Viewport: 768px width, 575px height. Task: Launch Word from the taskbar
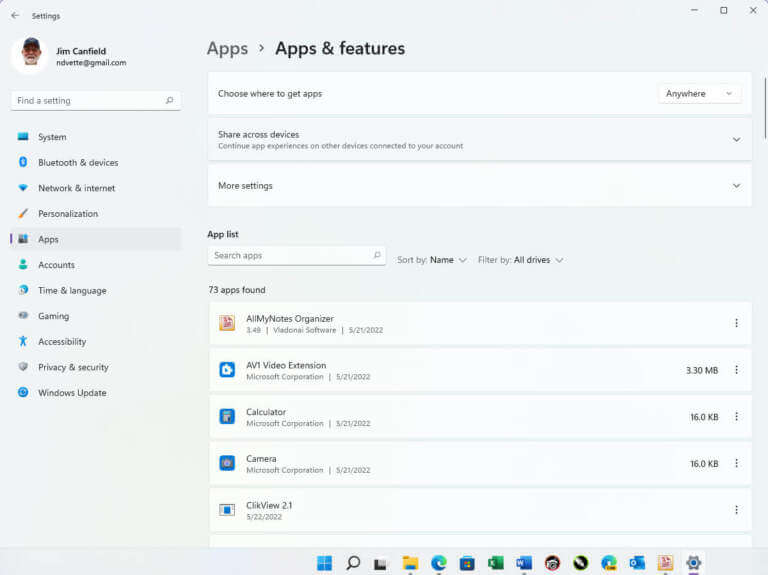click(524, 563)
